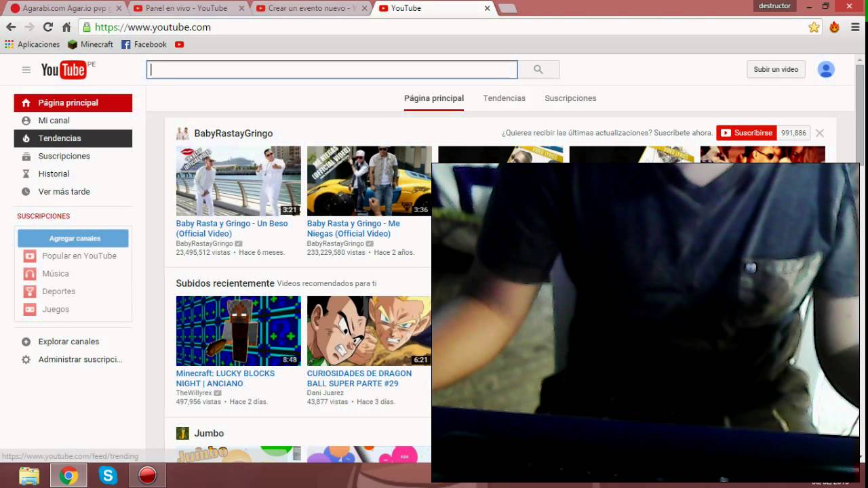The image size is (868, 488).
Task: Open the Facebook bookmark
Action: point(144,44)
